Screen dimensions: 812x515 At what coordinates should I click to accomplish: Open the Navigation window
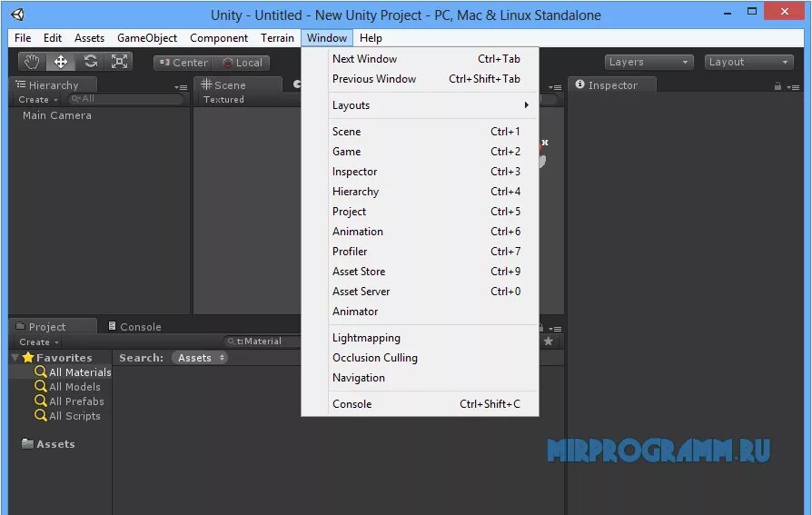420,378
